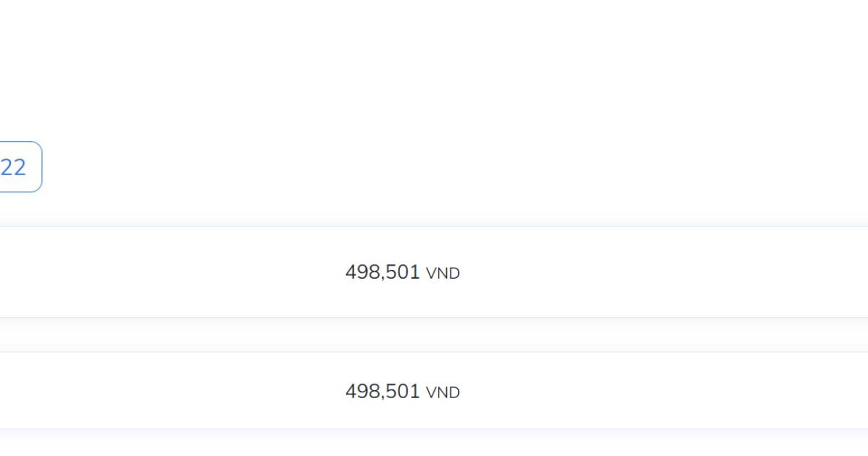Select the 498,501 amount in the upper row

click(x=382, y=272)
